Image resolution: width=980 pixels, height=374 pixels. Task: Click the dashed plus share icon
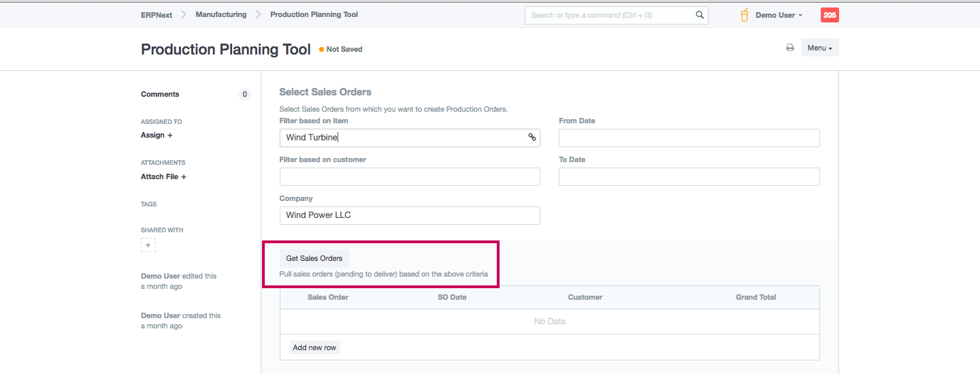[x=148, y=245]
